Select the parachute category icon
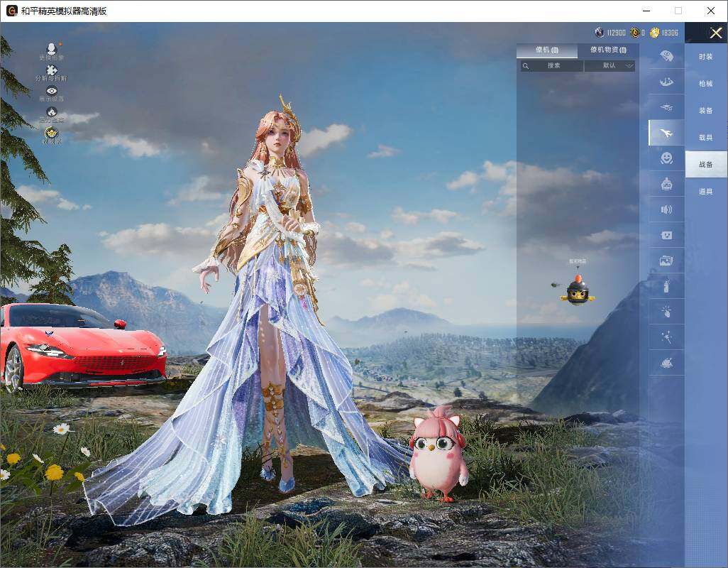Viewport: 728px width, 568px height. point(667,56)
